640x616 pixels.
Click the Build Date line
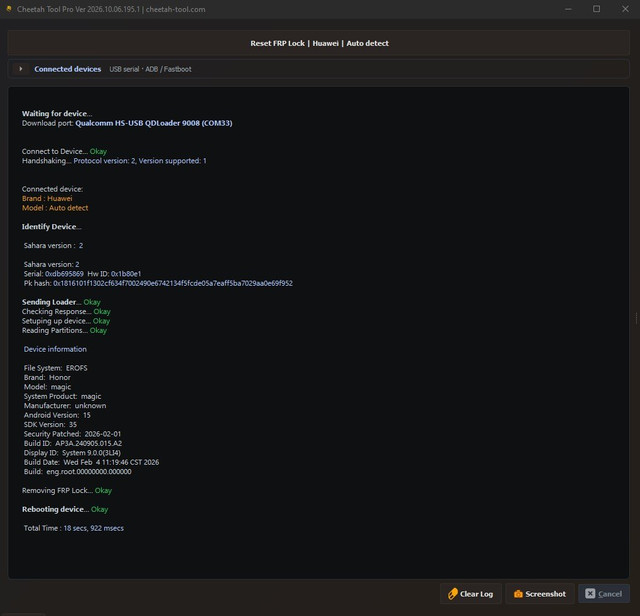(91, 462)
